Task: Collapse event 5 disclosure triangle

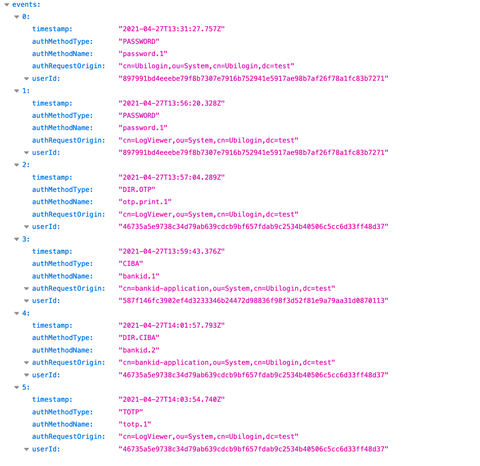Action: tap(17, 387)
